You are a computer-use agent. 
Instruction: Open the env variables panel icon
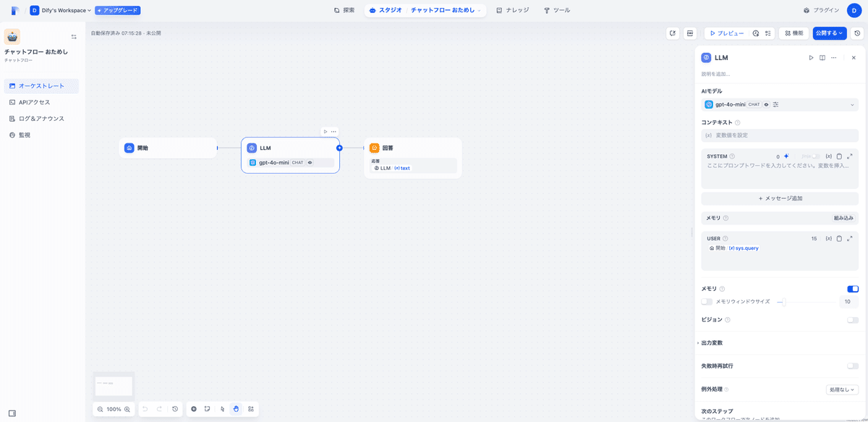point(690,33)
